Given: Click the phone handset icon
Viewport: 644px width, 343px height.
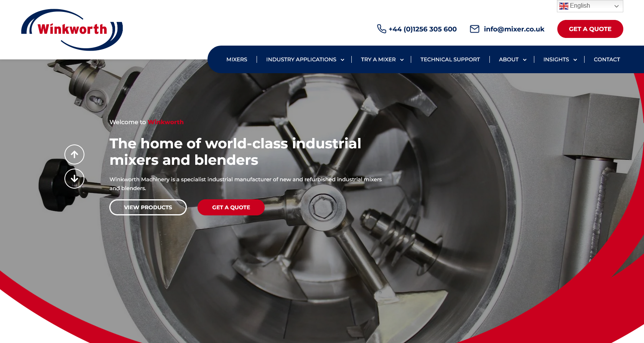Looking at the screenshot, I should 381,29.
